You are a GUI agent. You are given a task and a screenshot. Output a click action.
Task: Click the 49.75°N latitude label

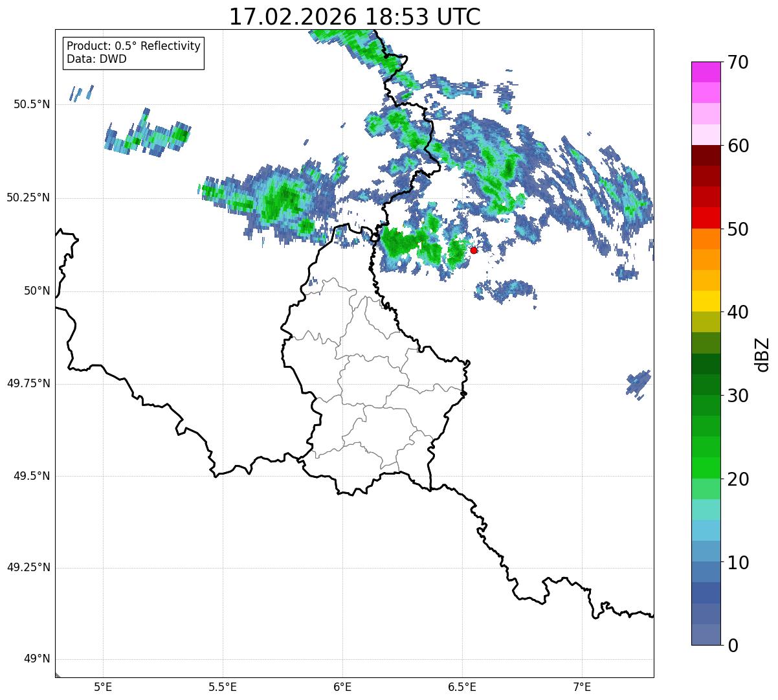point(28,383)
